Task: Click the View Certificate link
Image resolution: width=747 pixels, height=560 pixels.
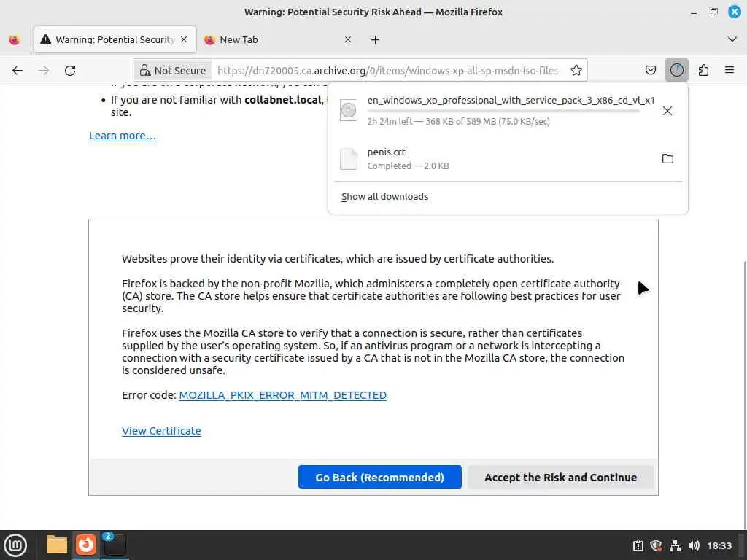Action: coord(161,431)
